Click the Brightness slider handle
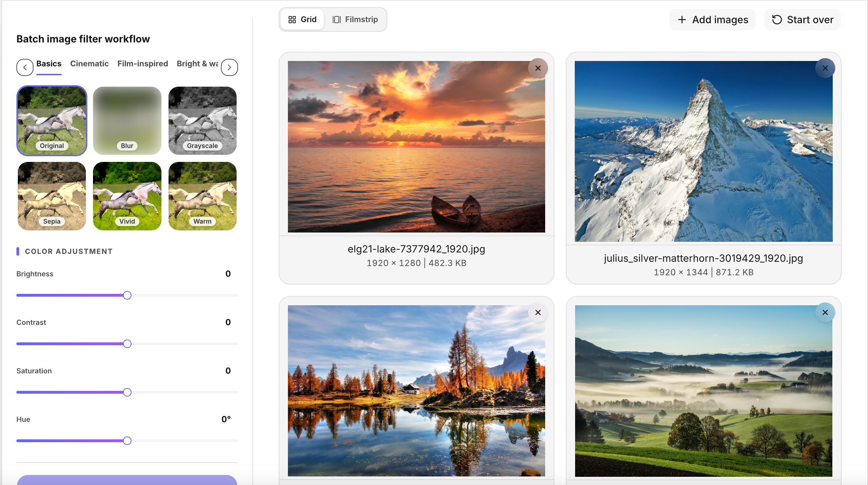 (x=127, y=295)
